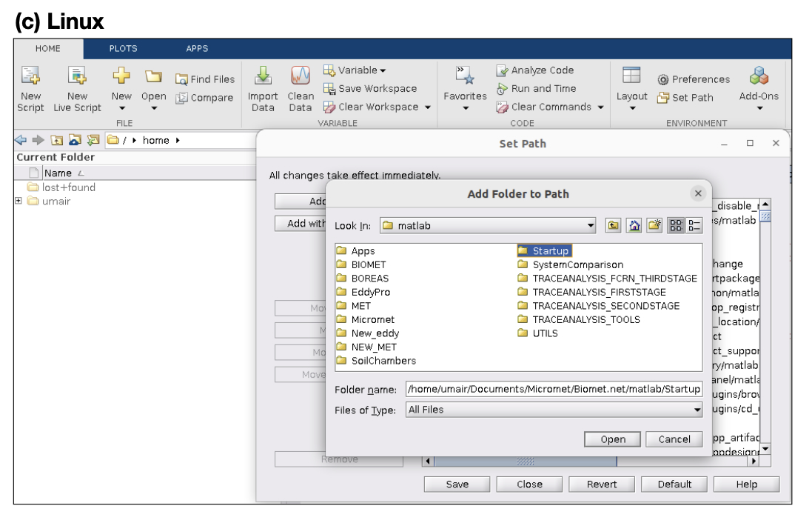Viewport: 812px width, 523px height.
Task: Expand the Clear Commands dropdown arrow
Action: point(601,107)
